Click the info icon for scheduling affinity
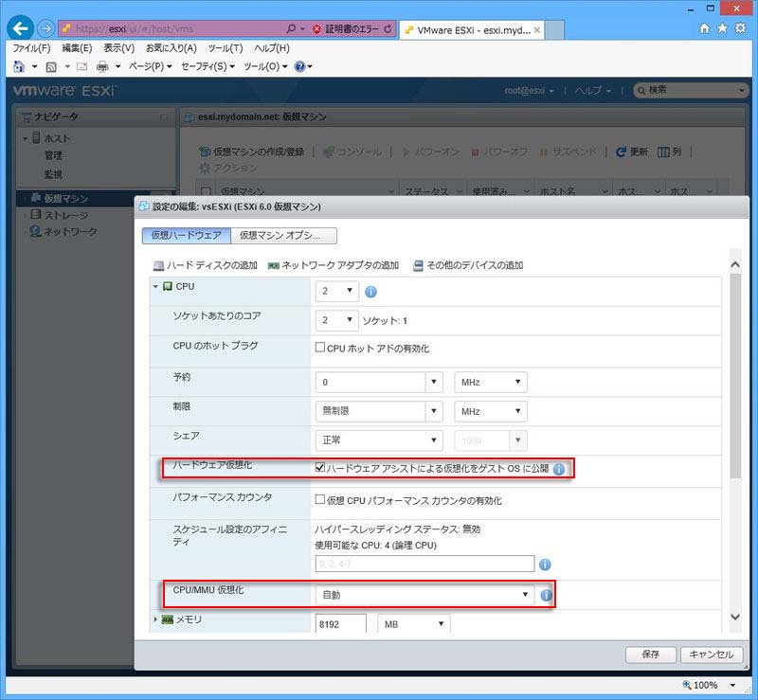The width and height of the screenshot is (758, 700). point(545,565)
